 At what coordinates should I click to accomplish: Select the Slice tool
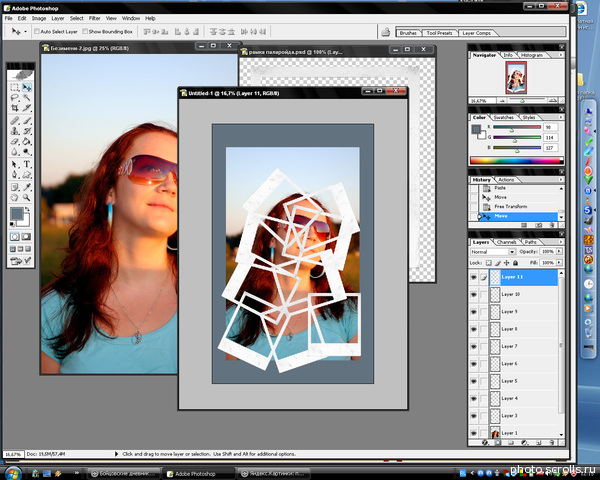click(x=26, y=108)
